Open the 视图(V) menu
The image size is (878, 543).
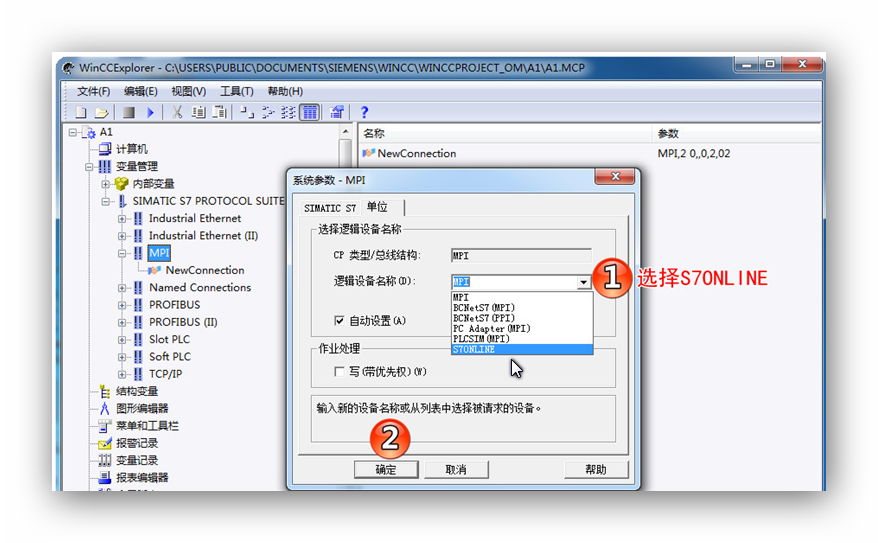point(189,91)
